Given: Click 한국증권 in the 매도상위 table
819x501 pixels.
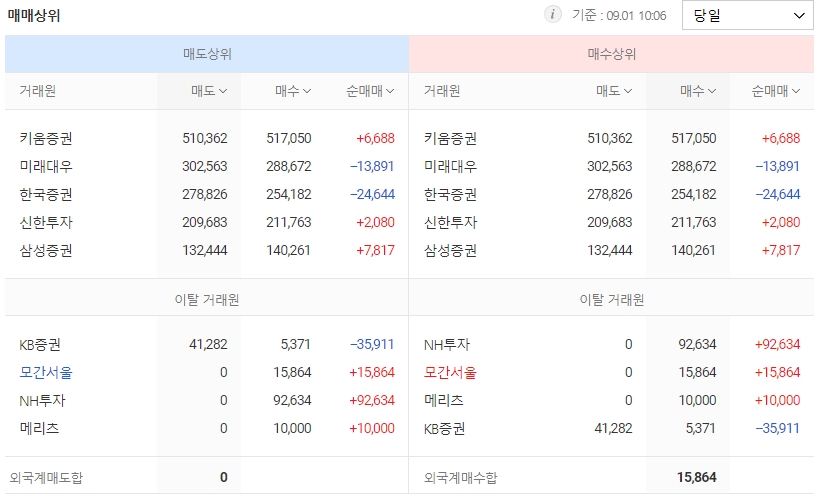Looking at the screenshot, I should coord(46,194).
